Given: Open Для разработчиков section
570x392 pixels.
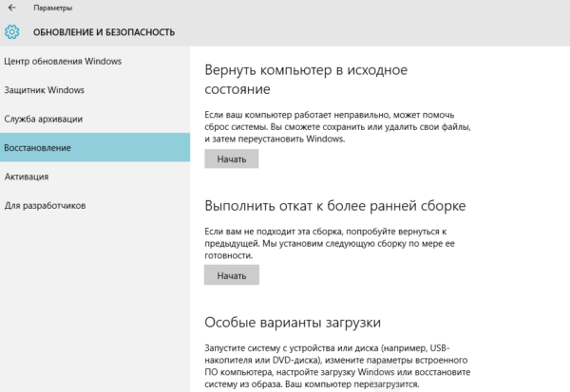Looking at the screenshot, I should (95, 206).
